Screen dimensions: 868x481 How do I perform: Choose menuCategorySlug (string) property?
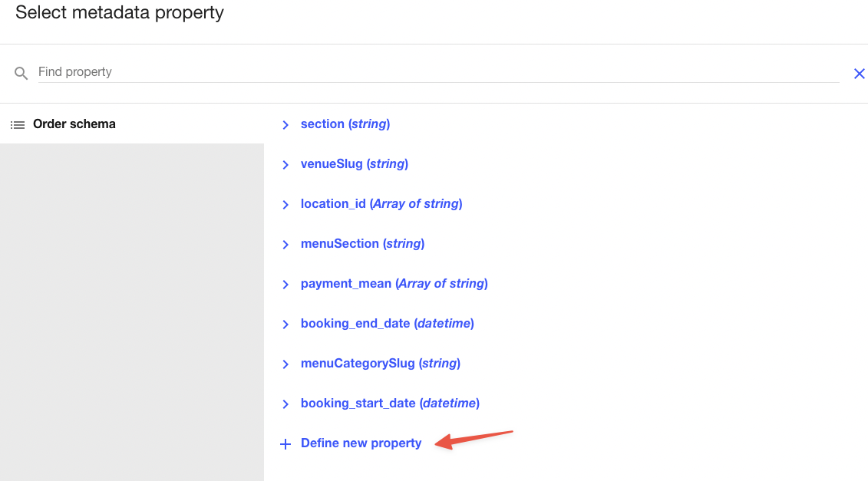[380, 364]
